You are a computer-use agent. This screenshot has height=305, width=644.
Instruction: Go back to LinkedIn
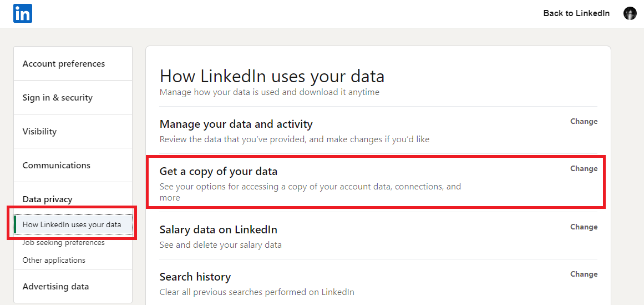[576, 13]
